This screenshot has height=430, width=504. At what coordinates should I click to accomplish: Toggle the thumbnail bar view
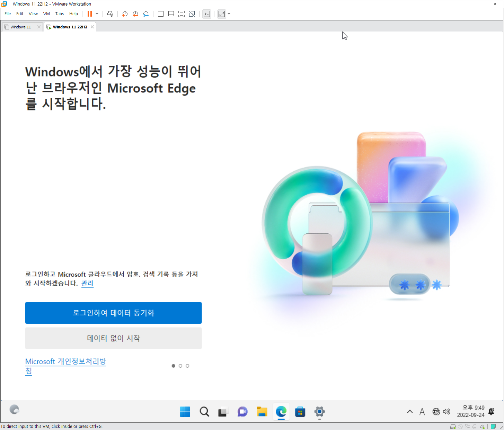tap(171, 14)
